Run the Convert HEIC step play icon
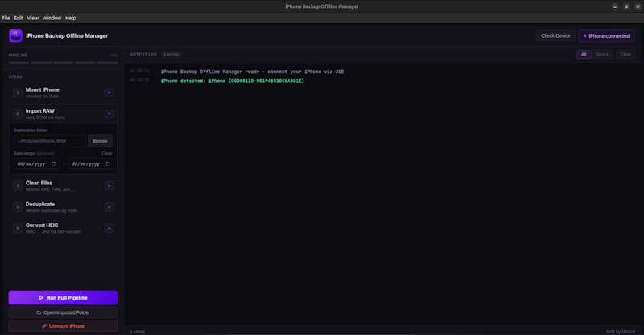 point(109,228)
